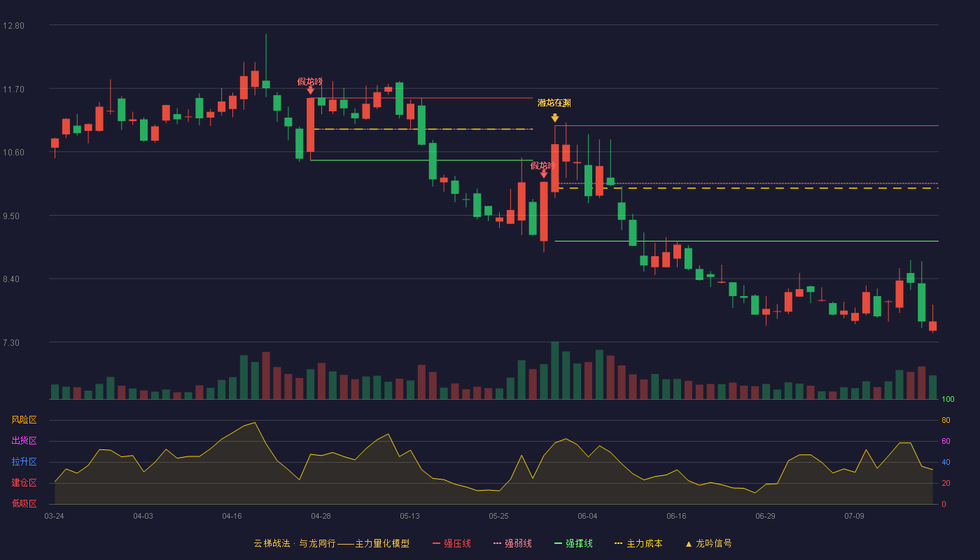Click the 06-29 date axis label
The width and height of the screenshot is (980, 560).
click(x=765, y=516)
